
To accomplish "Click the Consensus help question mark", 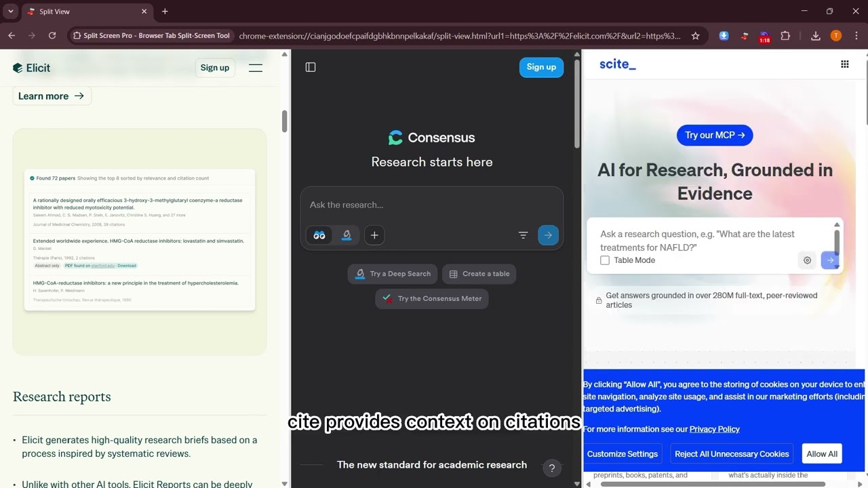I will click(552, 468).
